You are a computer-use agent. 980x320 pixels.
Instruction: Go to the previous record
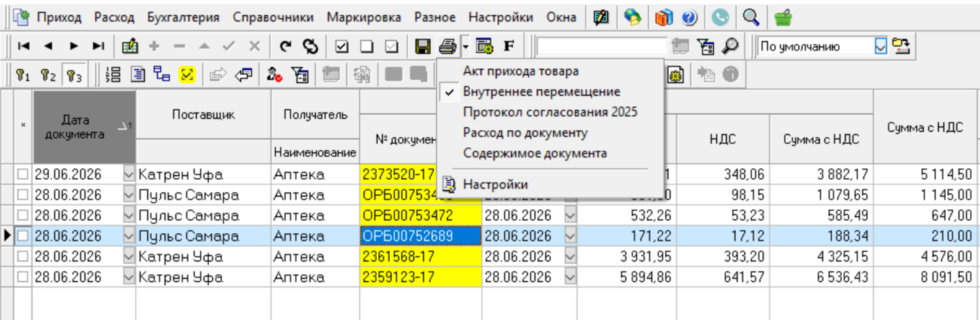[x=48, y=46]
